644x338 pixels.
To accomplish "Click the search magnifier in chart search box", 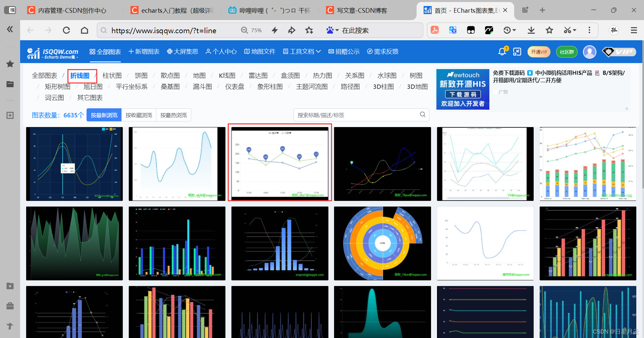I will [x=423, y=115].
